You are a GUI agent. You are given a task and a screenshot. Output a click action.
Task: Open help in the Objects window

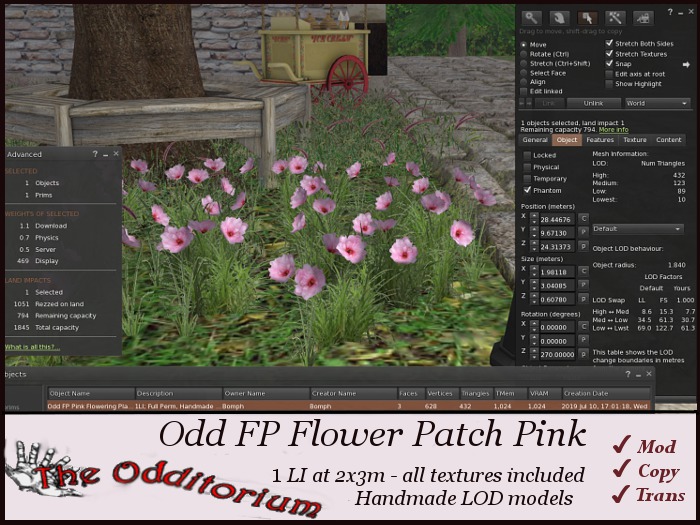pos(628,374)
